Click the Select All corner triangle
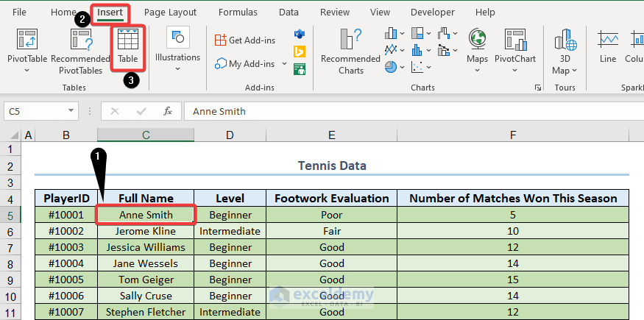644x320 pixels. click(x=15, y=135)
